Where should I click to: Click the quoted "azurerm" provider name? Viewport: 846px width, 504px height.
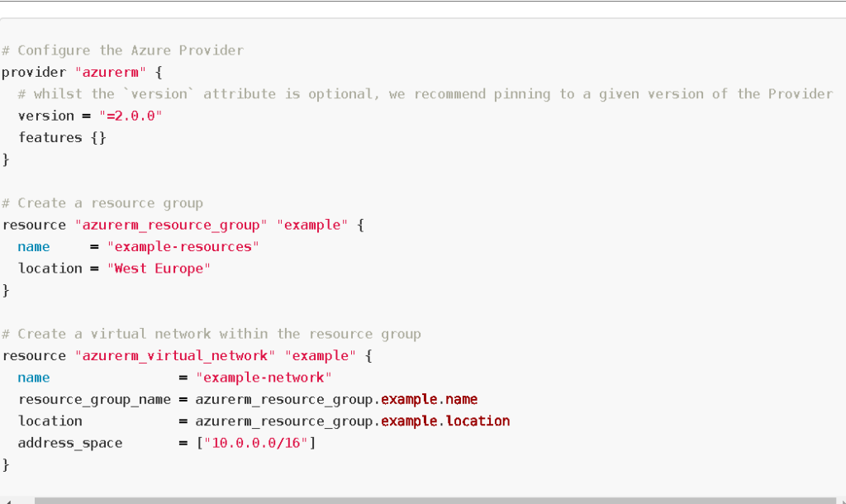(x=111, y=73)
